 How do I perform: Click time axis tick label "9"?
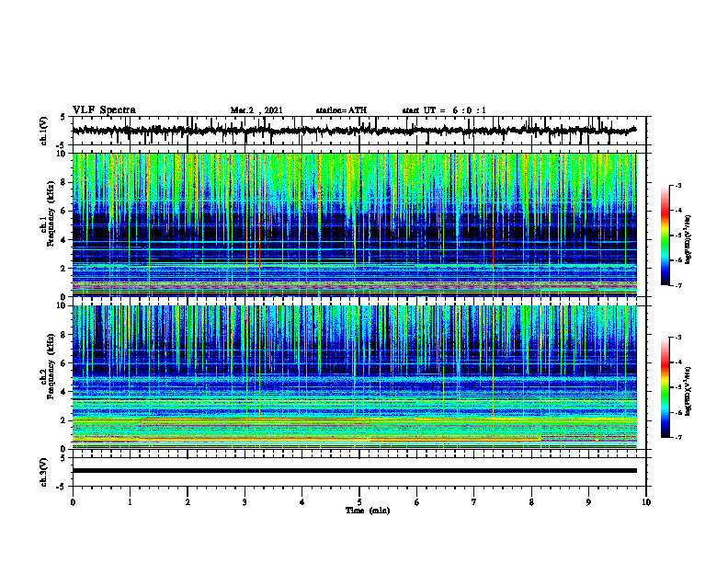588,502
